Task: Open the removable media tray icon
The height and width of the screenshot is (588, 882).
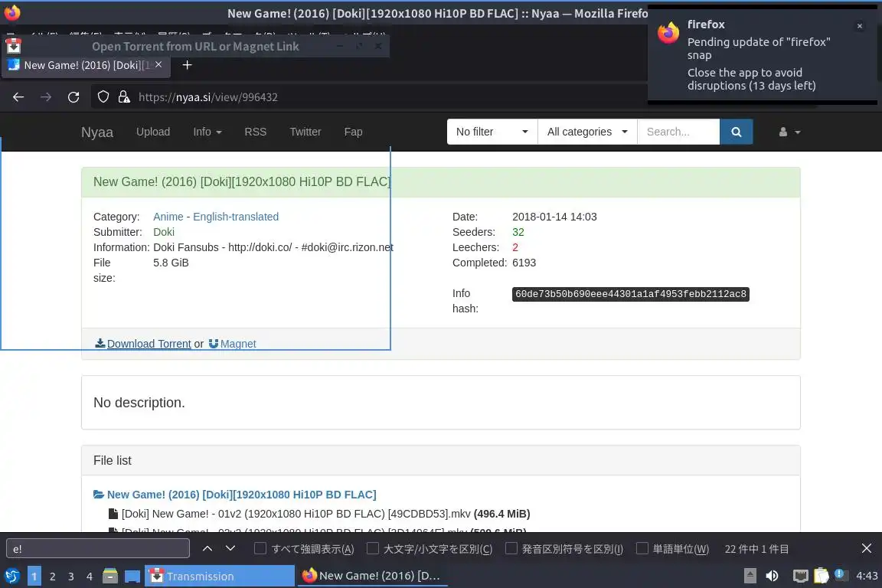Action: click(750, 576)
